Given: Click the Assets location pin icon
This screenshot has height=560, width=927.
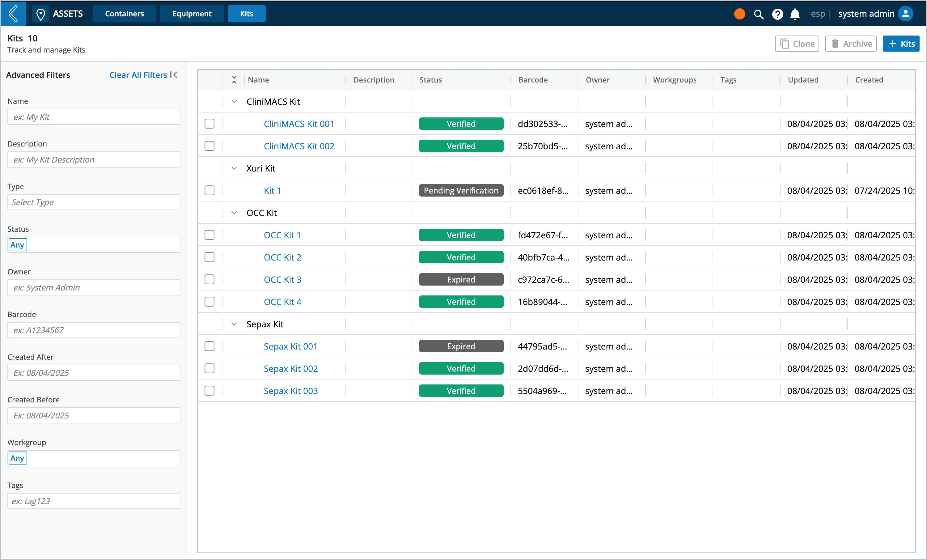Looking at the screenshot, I should 40,14.
